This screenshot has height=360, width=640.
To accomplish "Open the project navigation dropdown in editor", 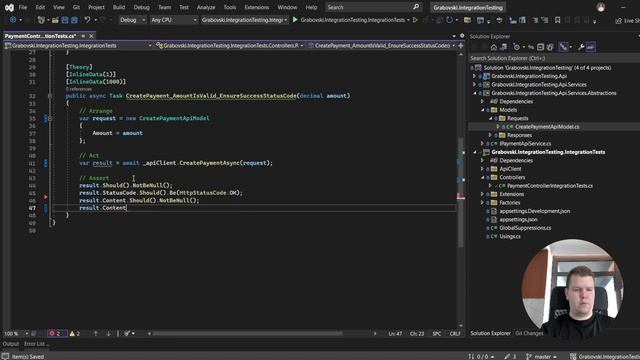I will click(x=78, y=46).
